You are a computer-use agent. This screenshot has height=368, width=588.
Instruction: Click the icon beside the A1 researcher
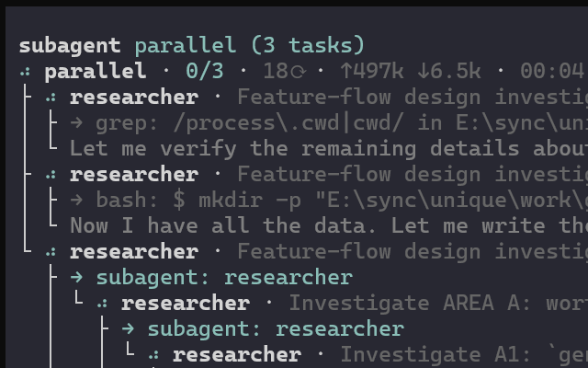(153, 355)
